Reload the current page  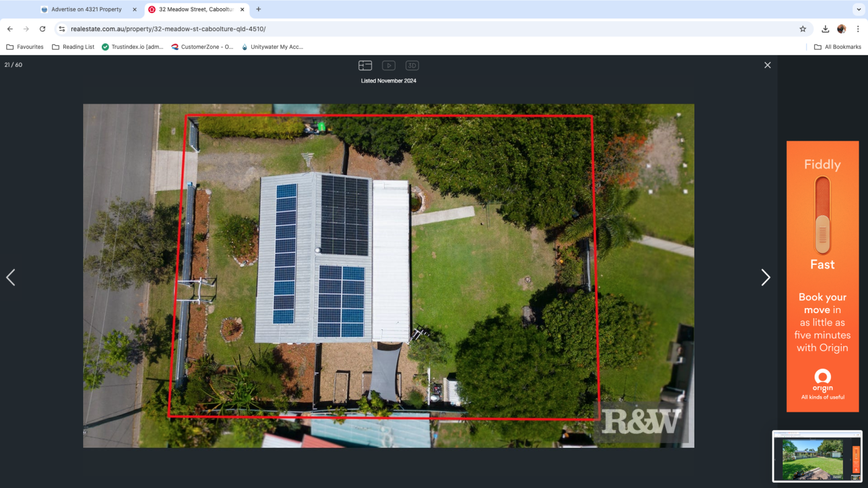(x=42, y=29)
